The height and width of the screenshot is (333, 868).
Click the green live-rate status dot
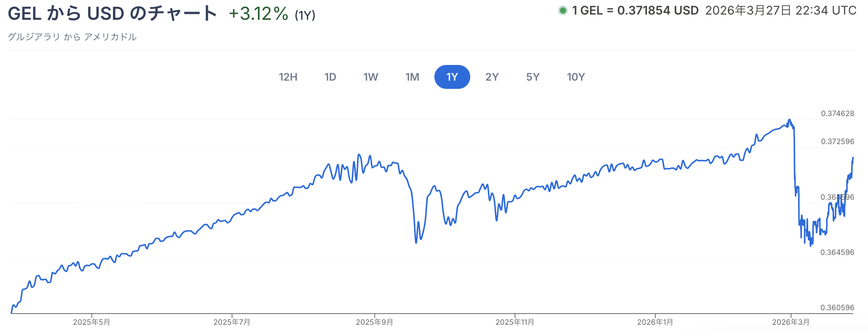(x=563, y=11)
